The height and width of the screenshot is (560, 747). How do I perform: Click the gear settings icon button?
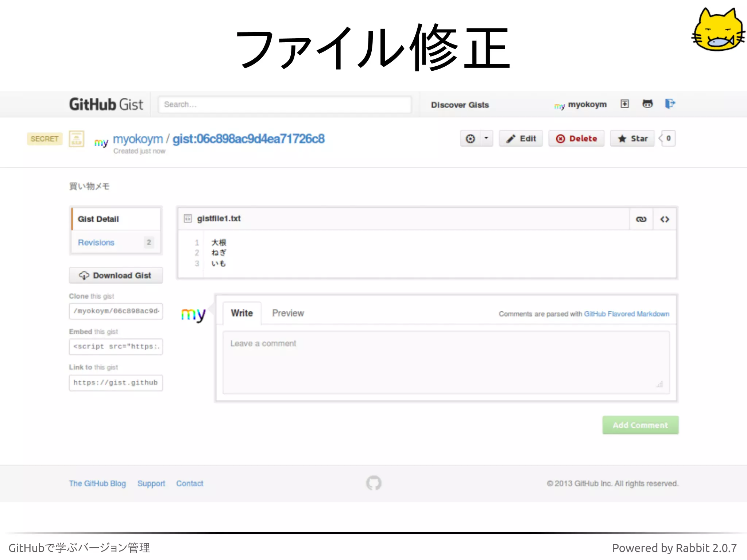(x=471, y=139)
